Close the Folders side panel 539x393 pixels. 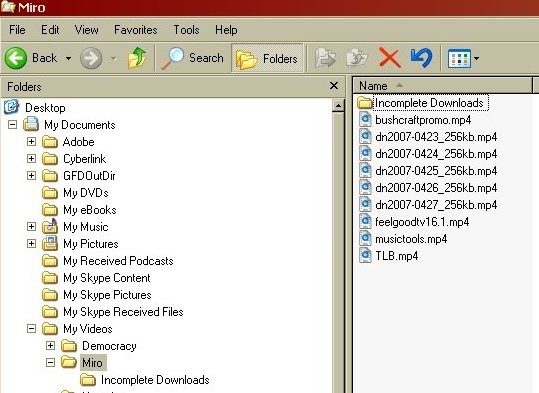334,86
